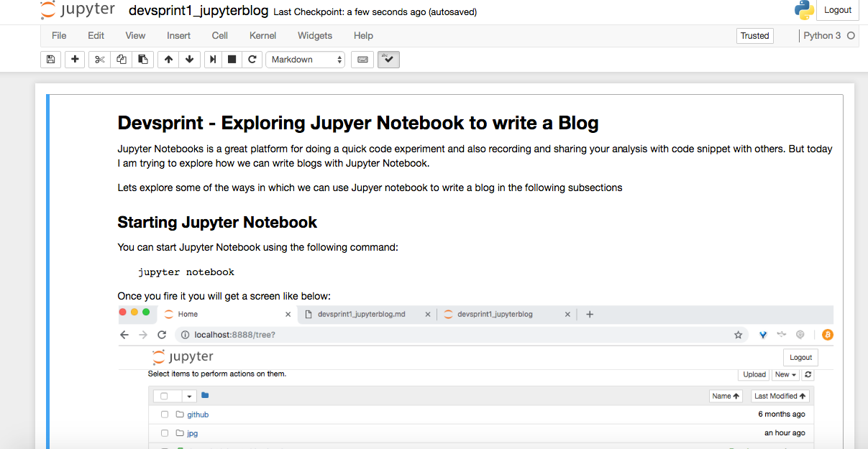Click the Python logo icon
This screenshot has height=449, width=868.
coord(804,9)
